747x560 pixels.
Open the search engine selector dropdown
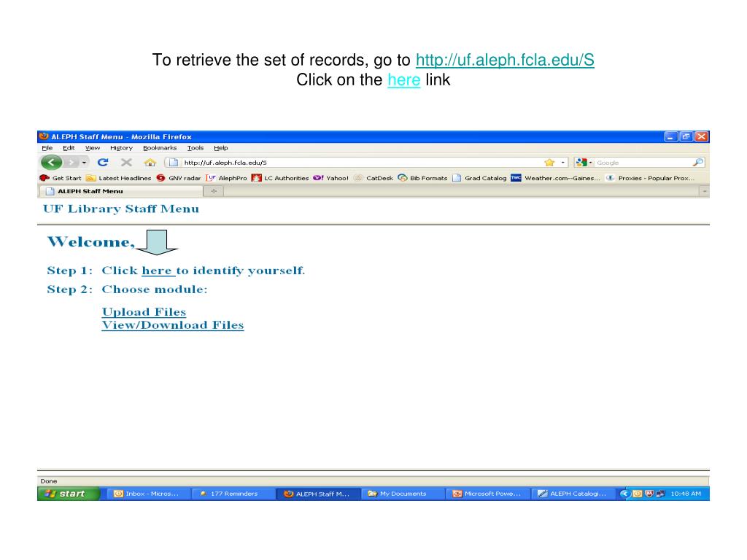coord(584,163)
